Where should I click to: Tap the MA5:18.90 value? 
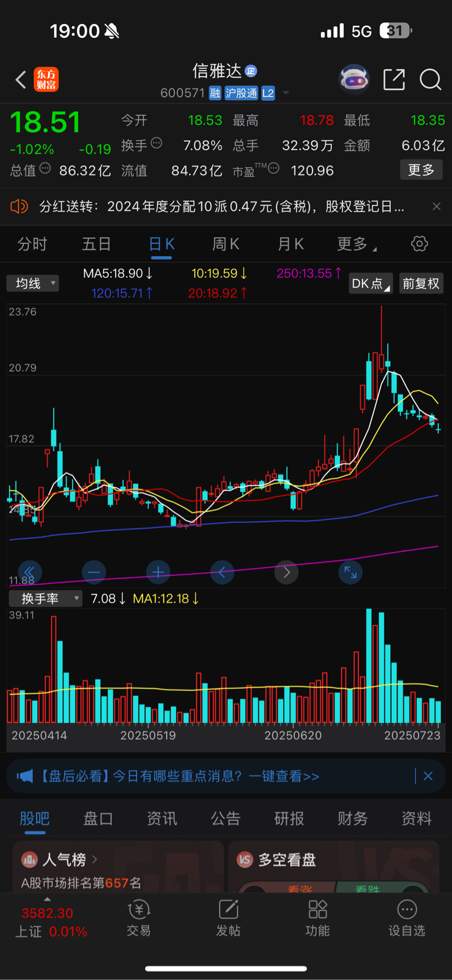tap(118, 273)
